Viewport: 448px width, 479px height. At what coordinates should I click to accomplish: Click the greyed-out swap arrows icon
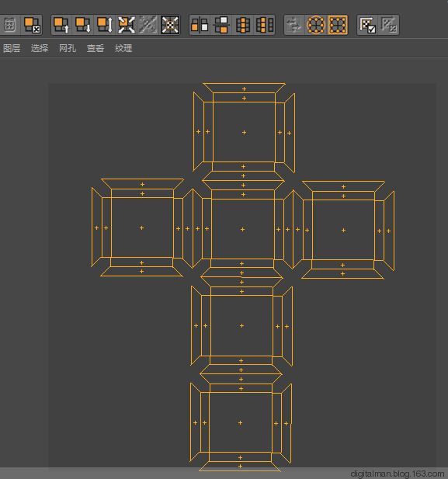294,25
